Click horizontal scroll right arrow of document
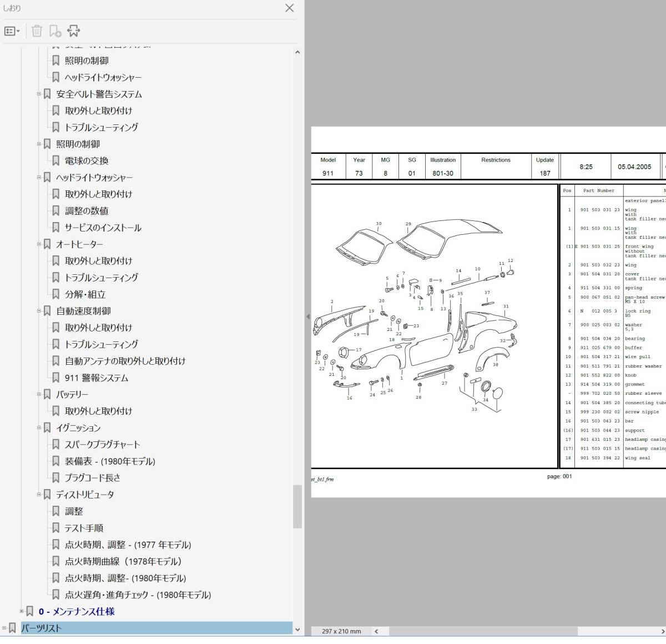The image size is (666, 644). pos(662,631)
